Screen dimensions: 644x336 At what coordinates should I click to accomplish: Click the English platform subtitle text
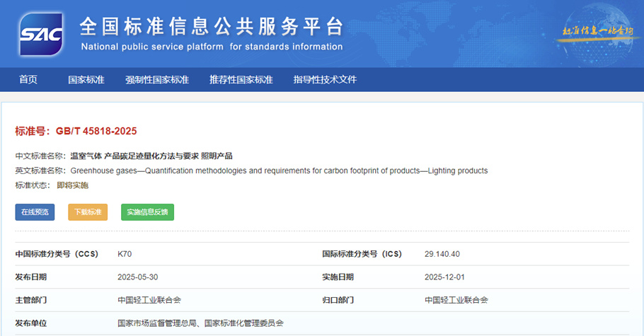point(212,47)
